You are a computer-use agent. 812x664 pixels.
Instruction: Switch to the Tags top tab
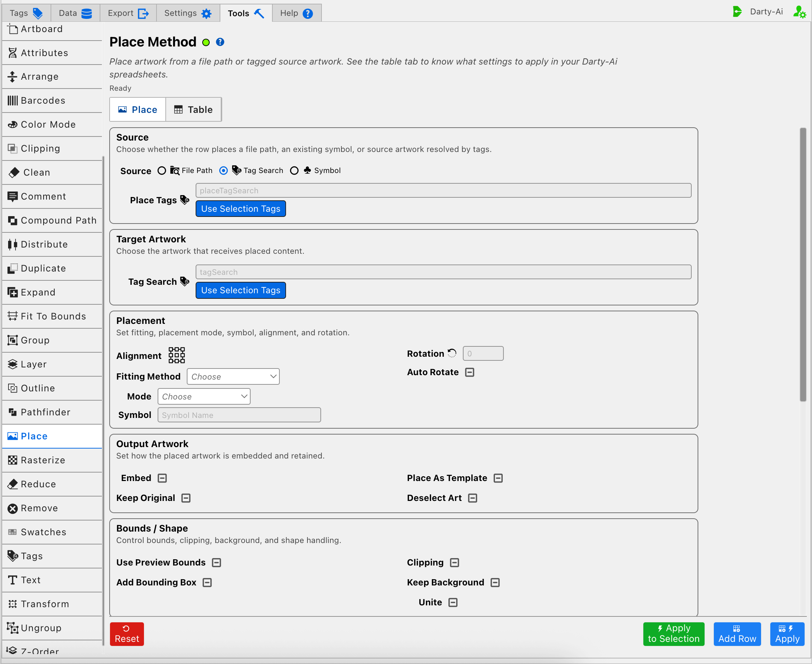click(x=26, y=13)
